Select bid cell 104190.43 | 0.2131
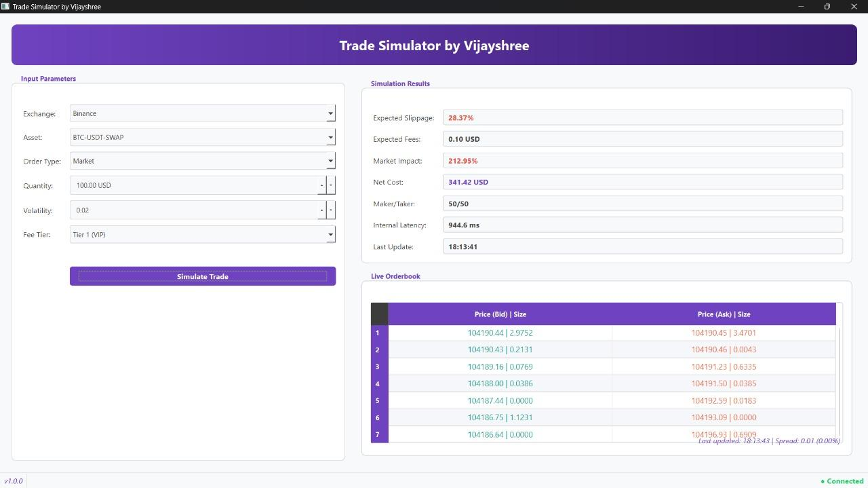This screenshot has width=868, height=488. pos(500,350)
